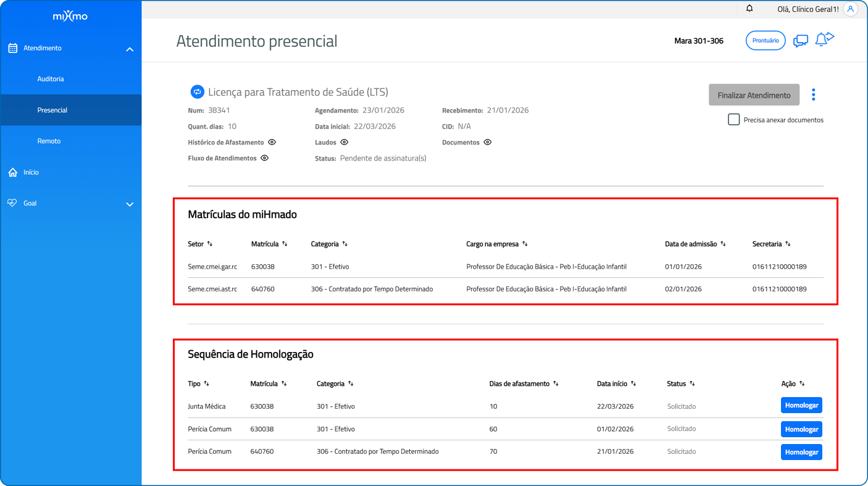Open the three-dot more options menu
This screenshot has width=868, height=486.
(813, 94)
